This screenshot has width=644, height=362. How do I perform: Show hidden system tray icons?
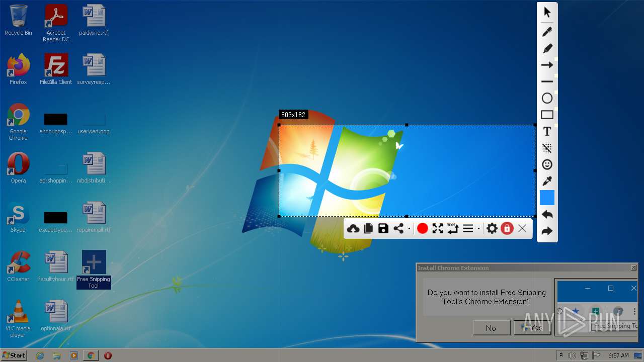[x=561, y=355]
